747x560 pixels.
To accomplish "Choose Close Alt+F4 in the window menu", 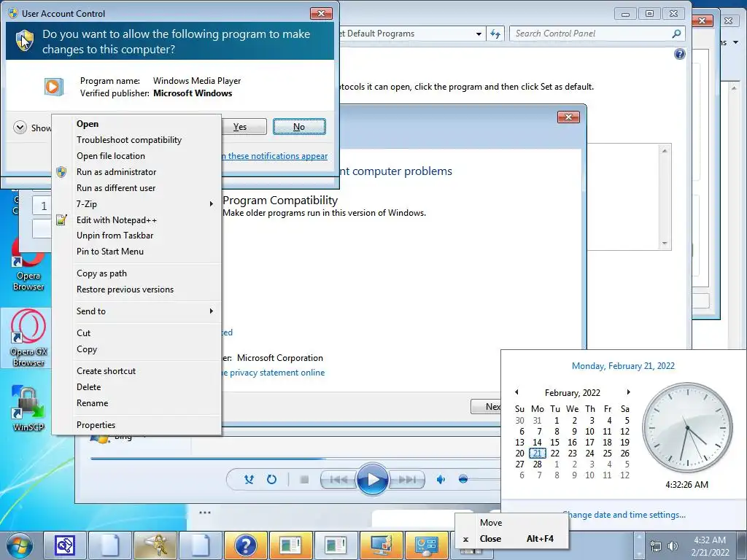I will coord(511,539).
